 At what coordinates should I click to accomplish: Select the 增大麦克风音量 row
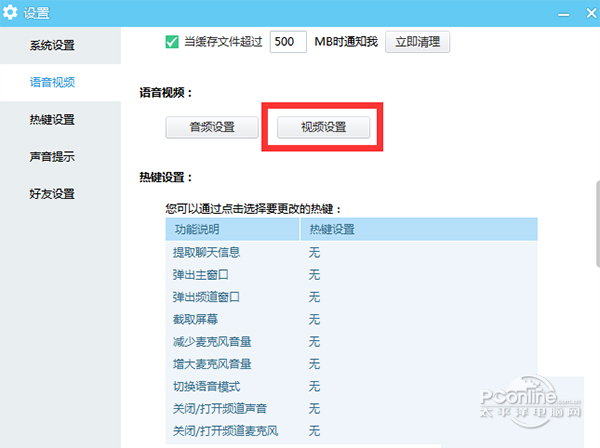[351, 364]
